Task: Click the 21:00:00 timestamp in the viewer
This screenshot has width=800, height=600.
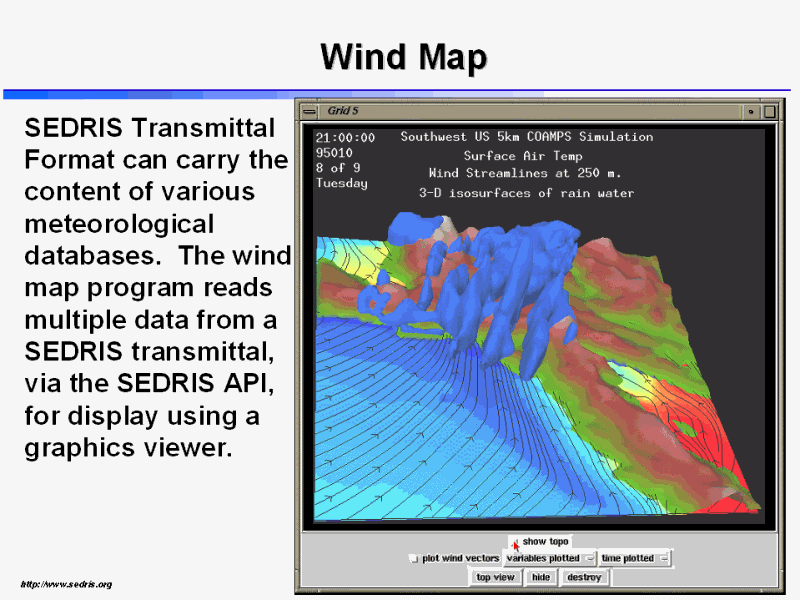Action: pos(345,138)
